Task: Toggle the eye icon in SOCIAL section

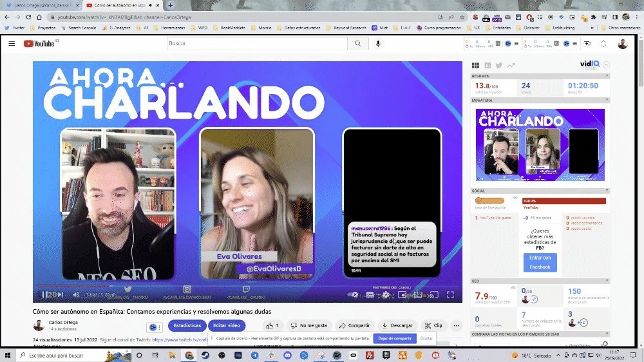Action: [515, 198]
